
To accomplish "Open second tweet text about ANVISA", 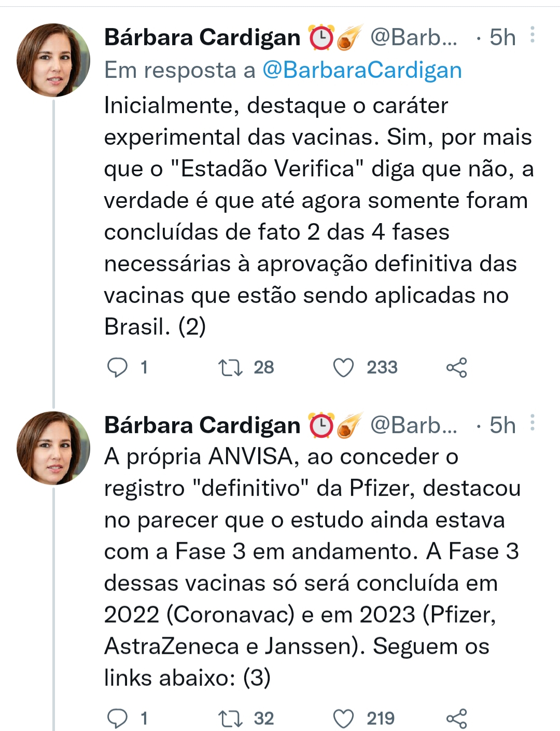I will coord(311,567).
